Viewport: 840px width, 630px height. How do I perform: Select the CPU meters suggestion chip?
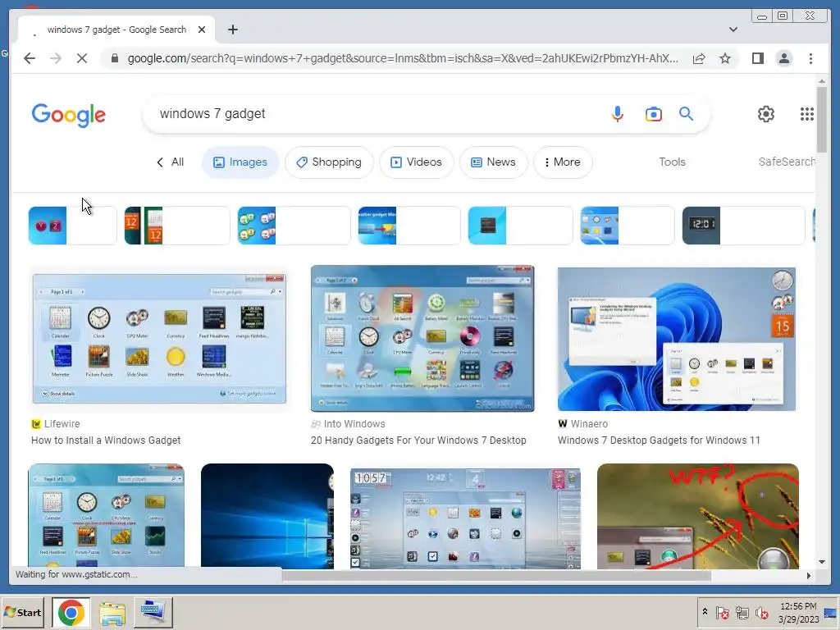pyautogui.click(x=294, y=226)
